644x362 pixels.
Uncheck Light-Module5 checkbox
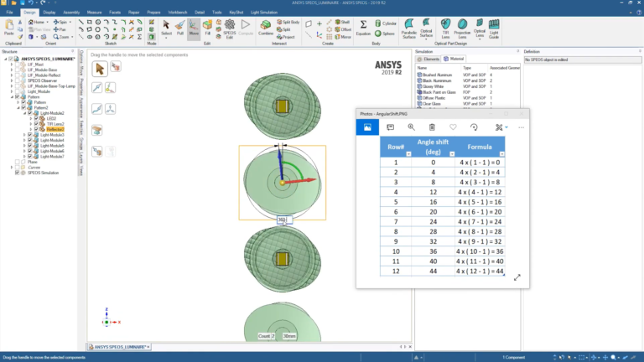point(29,146)
